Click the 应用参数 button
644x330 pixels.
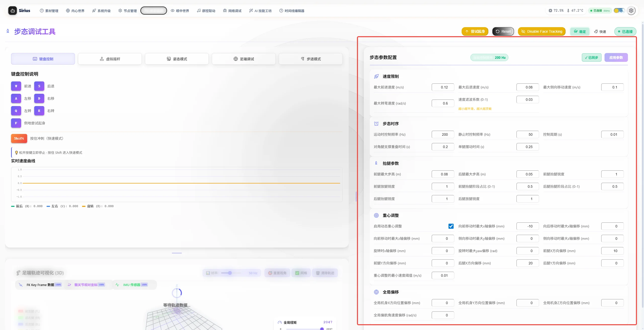(616, 58)
